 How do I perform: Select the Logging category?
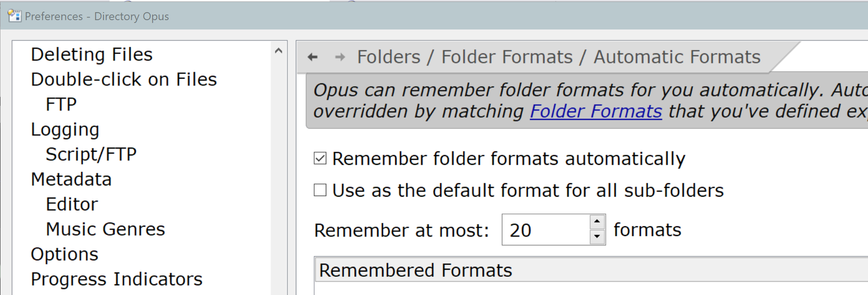point(65,130)
